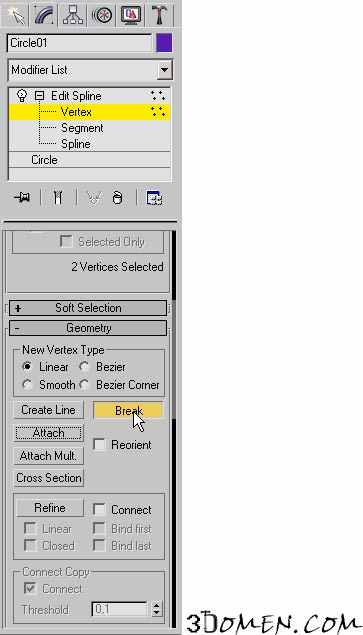The image size is (363, 635).
Task: Switch to the Motion panel tab
Action: point(102,15)
